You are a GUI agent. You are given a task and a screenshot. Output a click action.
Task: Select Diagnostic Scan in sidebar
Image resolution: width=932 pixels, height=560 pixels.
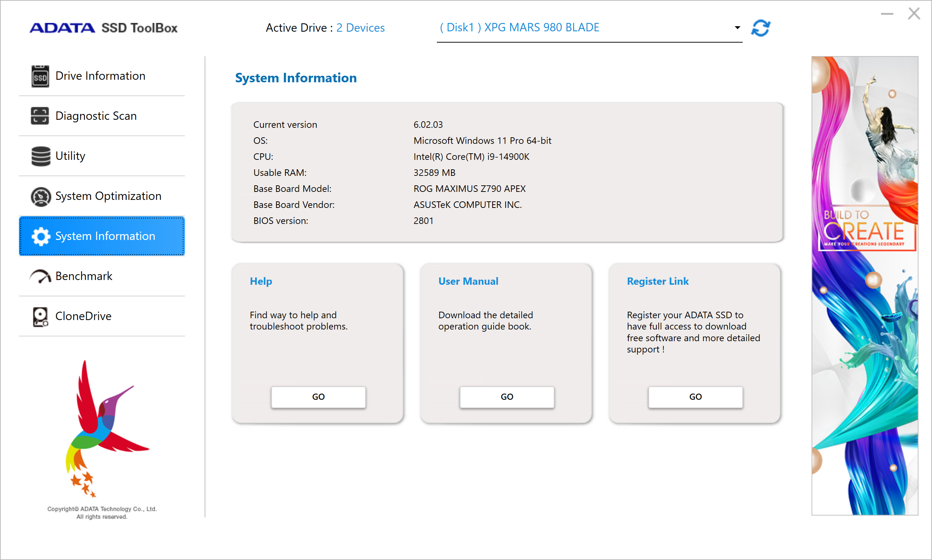click(x=96, y=116)
